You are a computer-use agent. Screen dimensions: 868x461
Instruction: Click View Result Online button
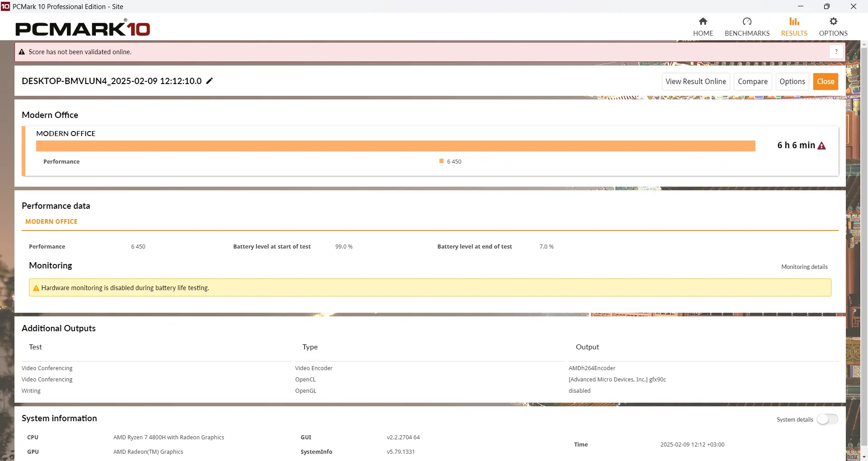696,81
